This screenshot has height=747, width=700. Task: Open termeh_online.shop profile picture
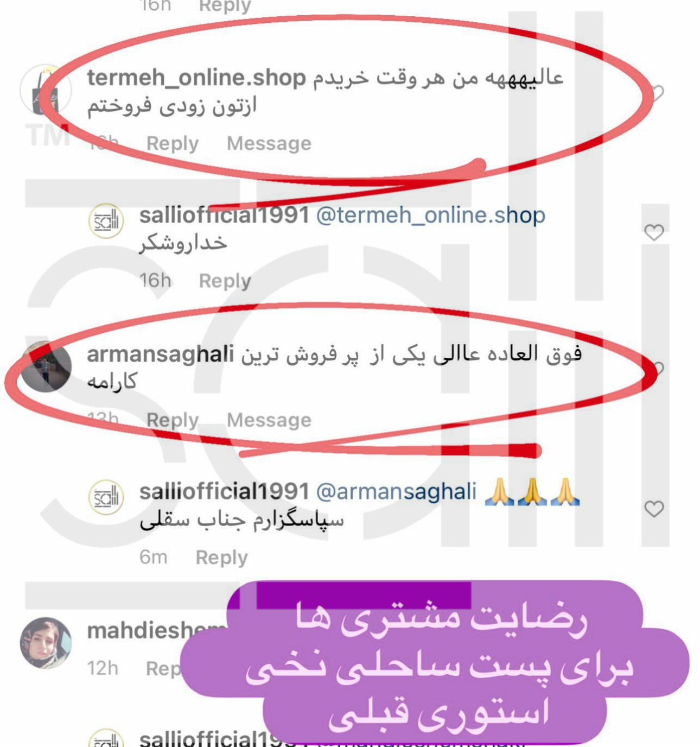coord(46,90)
